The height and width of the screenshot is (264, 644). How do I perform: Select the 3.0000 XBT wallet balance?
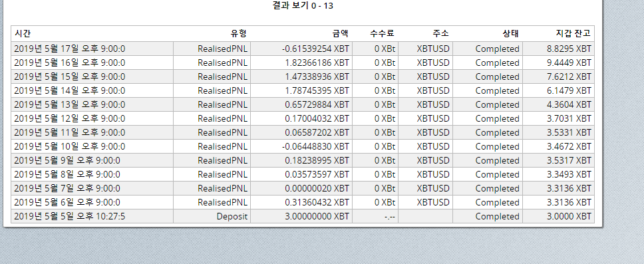pos(559,216)
